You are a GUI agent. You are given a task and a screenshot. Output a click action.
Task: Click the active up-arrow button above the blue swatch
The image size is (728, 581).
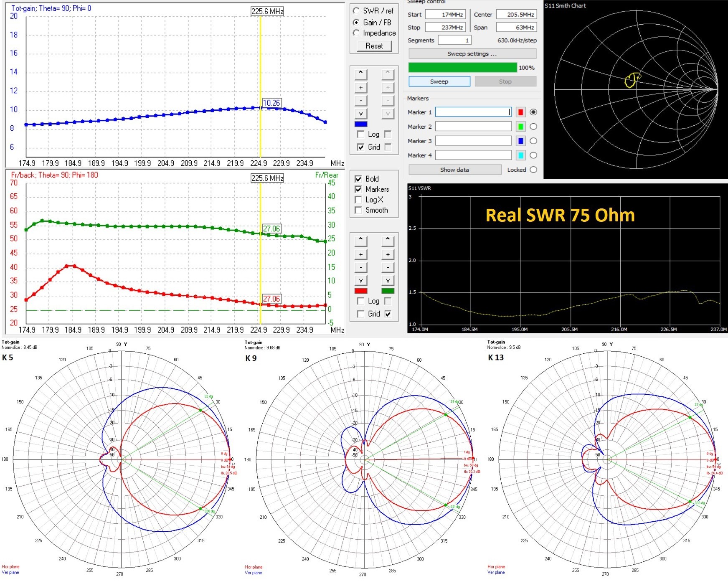click(361, 74)
